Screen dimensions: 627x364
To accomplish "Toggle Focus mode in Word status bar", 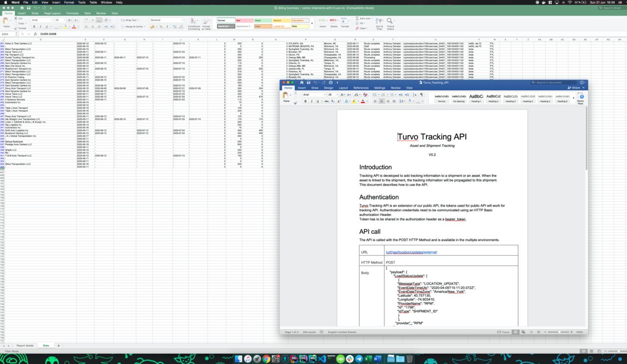I will [503, 332].
